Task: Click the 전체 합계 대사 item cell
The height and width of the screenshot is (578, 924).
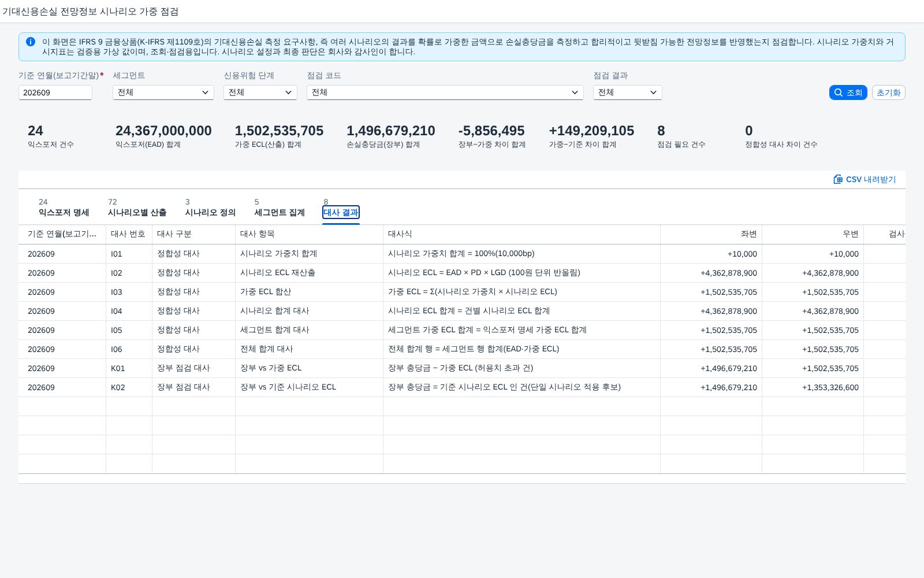Action: click(309, 349)
